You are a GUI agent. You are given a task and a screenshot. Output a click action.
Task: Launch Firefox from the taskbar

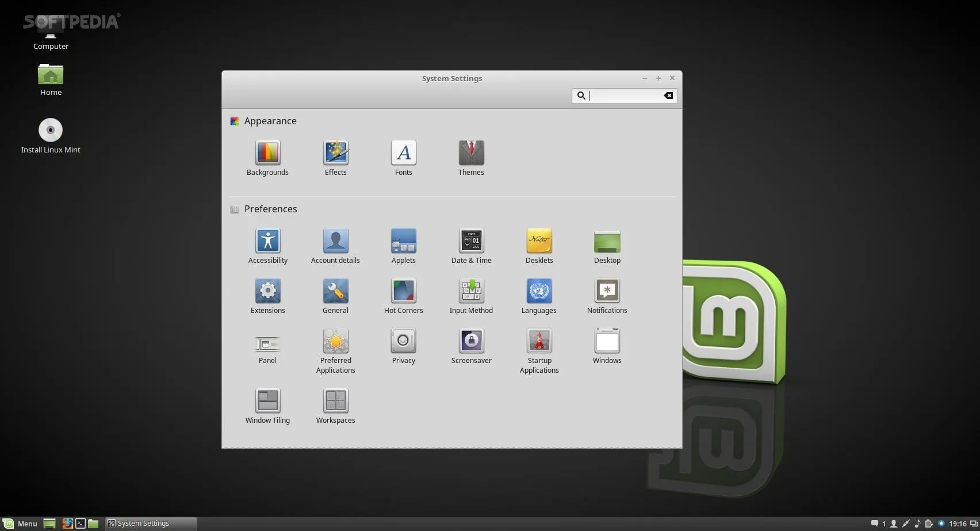68,524
